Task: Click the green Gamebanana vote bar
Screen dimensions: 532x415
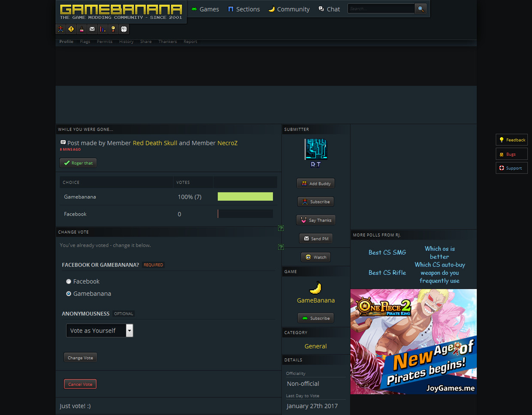Action: pos(245,197)
